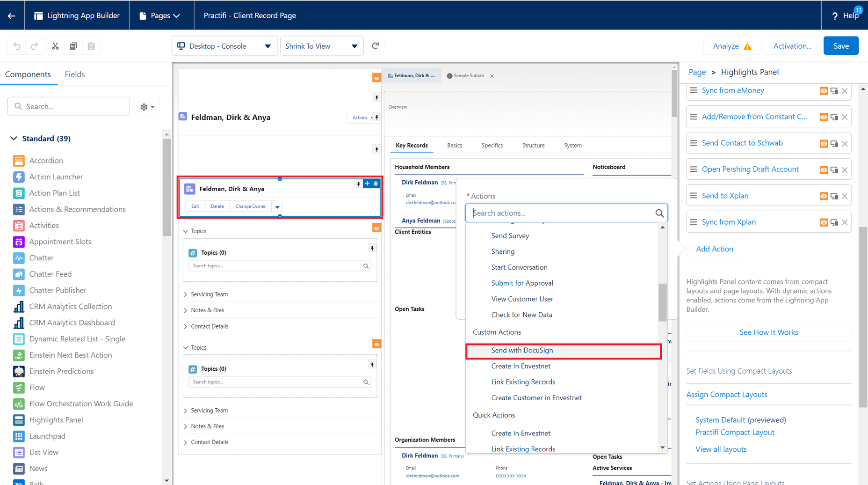Select the Highlights Panel component
Image resolution: width=868 pixels, height=485 pixels.
[x=56, y=420]
